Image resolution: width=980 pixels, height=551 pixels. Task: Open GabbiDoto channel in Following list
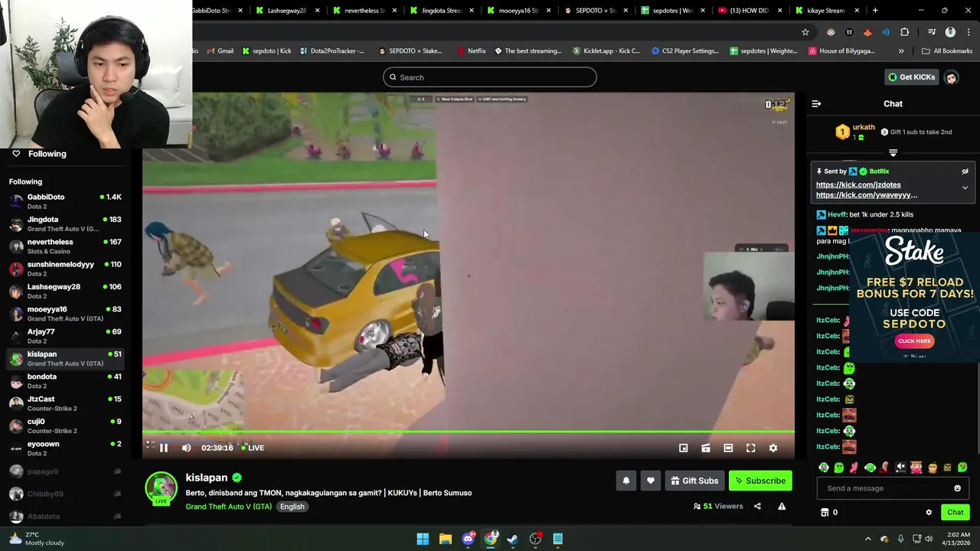coord(65,201)
